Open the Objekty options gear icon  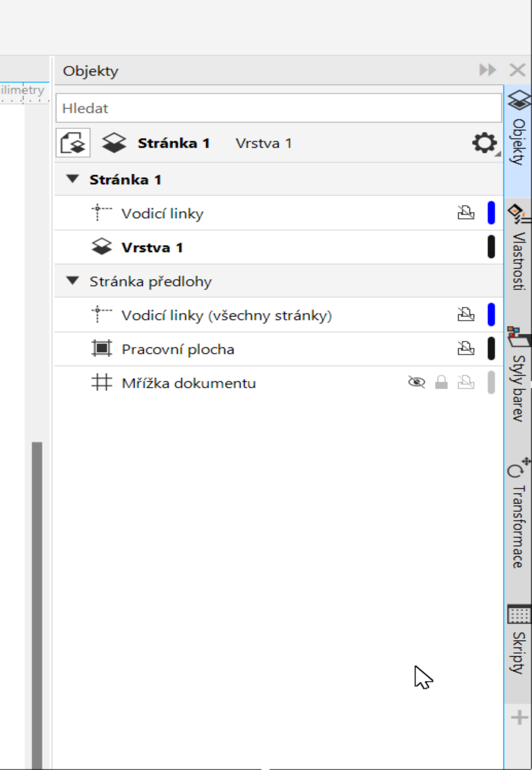click(x=485, y=143)
